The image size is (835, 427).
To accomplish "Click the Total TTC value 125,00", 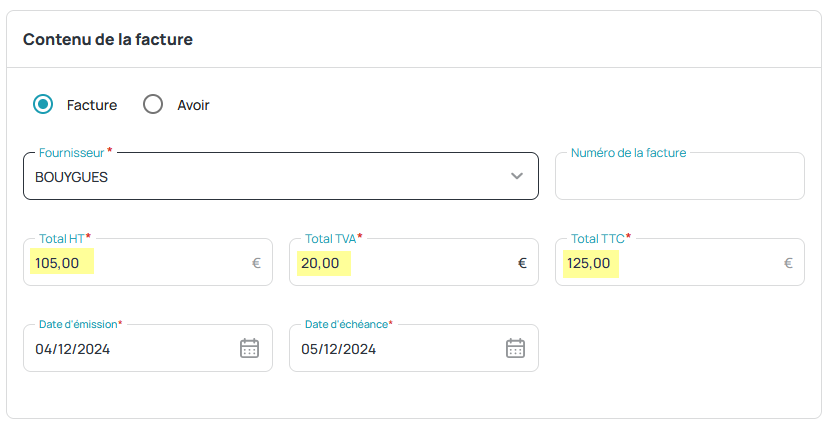I will pos(588,263).
